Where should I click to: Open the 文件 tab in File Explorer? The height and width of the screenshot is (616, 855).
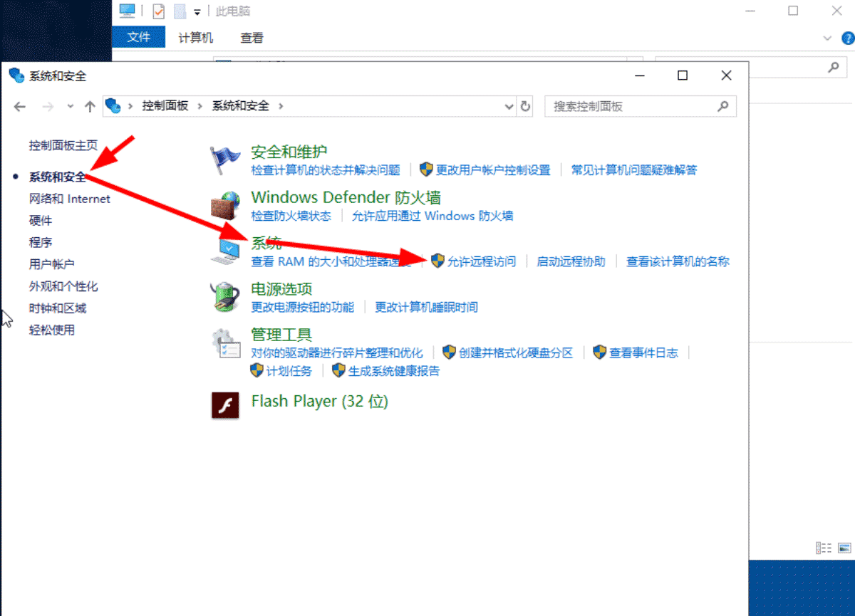click(x=138, y=38)
